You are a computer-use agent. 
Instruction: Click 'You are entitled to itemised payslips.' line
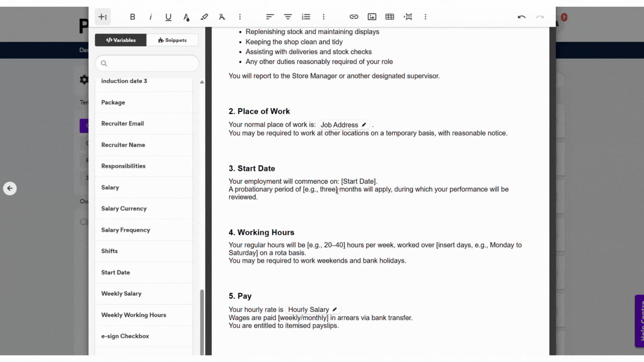(284, 326)
